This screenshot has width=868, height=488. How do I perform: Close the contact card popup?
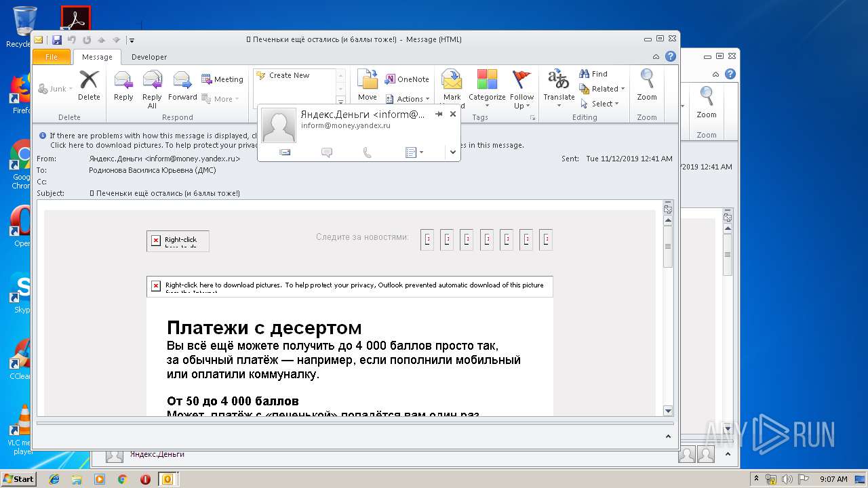pyautogui.click(x=453, y=114)
